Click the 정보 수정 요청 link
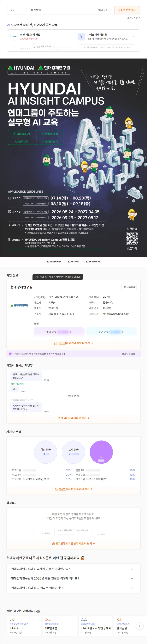The height and width of the screenshot is (644, 147). point(128,354)
